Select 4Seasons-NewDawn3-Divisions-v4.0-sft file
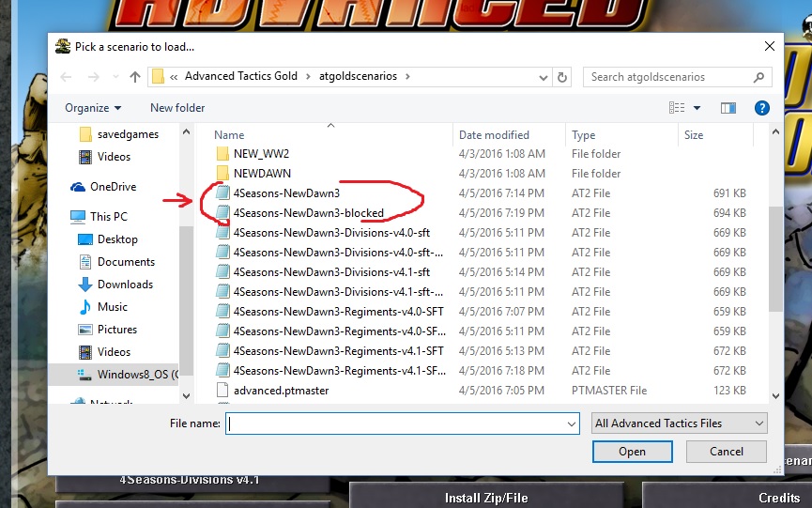812x508 pixels. coord(331,233)
